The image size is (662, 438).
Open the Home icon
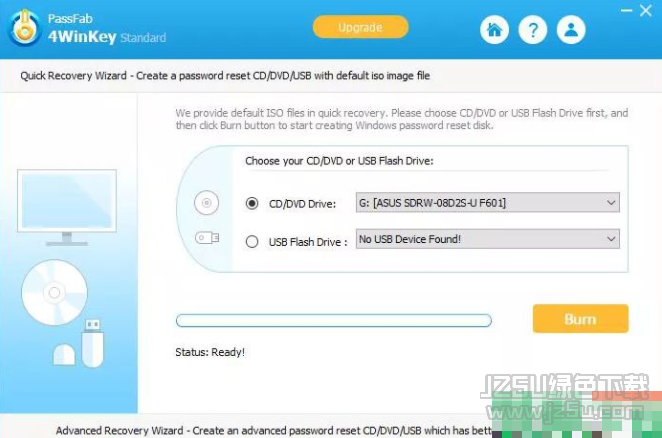tap(494, 30)
